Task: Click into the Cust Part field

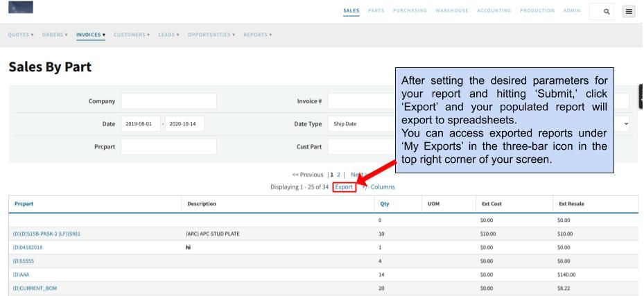Action: tap(361, 146)
